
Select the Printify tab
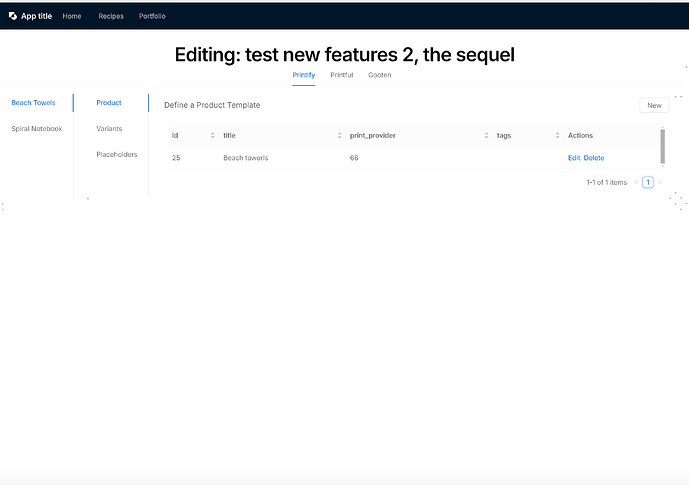pos(304,75)
